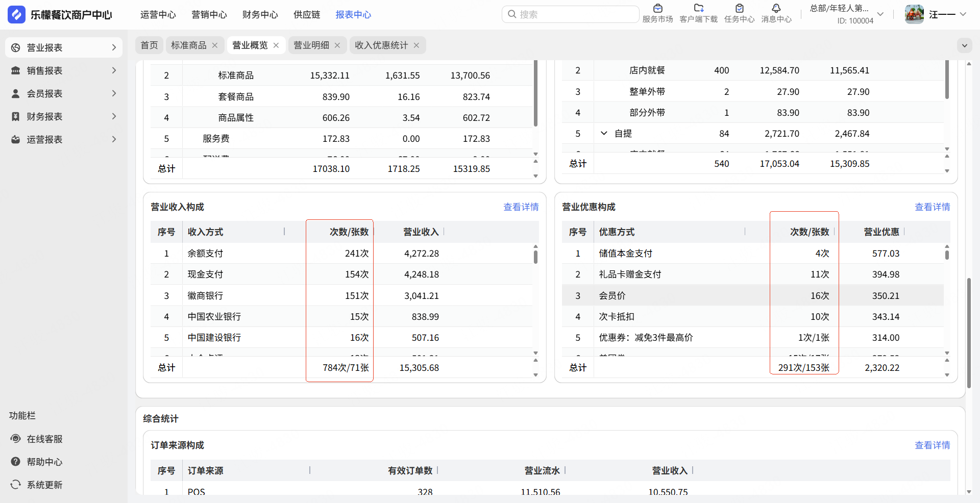Close the 标准商品 tab
Image resolution: width=980 pixels, height=503 pixels.
click(x=215, y=45)
